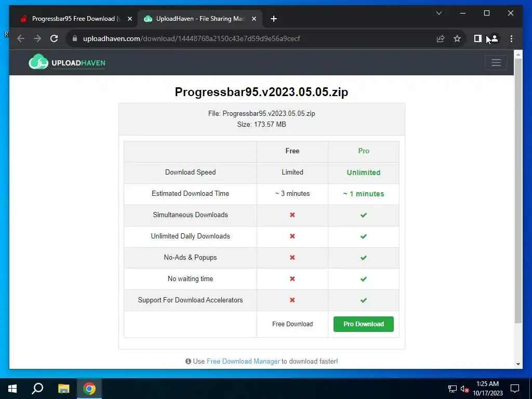
Task: Bookmark this tab with star icon
Action: (x=457, y=38)
